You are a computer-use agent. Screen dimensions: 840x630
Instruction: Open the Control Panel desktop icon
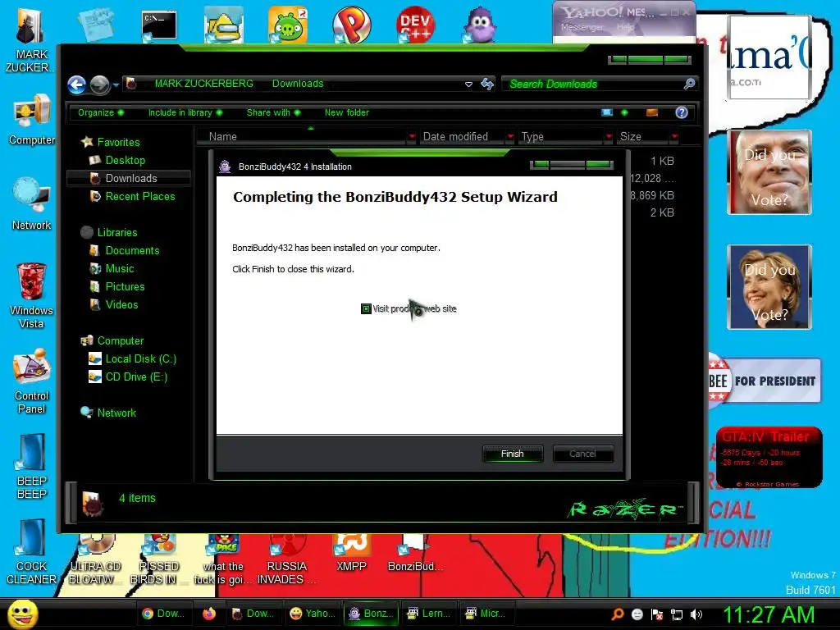click(x=32, y=381)
